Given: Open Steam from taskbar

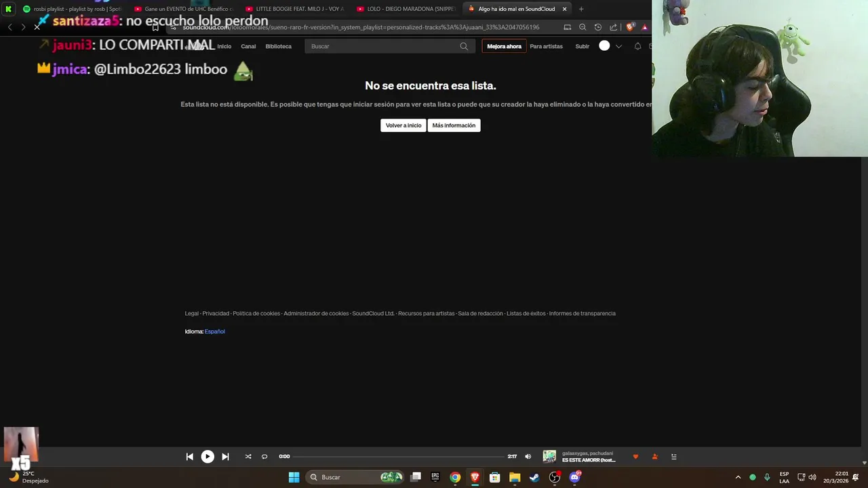Looking at the screenshot, I should pyautogui.click(x=534, y=477).
